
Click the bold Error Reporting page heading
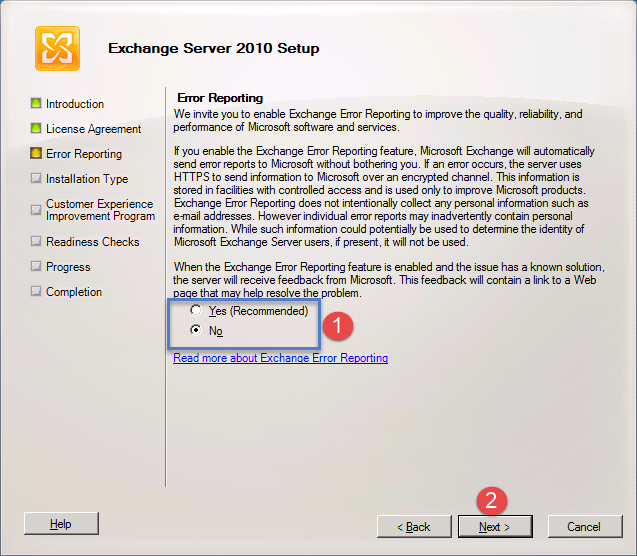(220, 98)
